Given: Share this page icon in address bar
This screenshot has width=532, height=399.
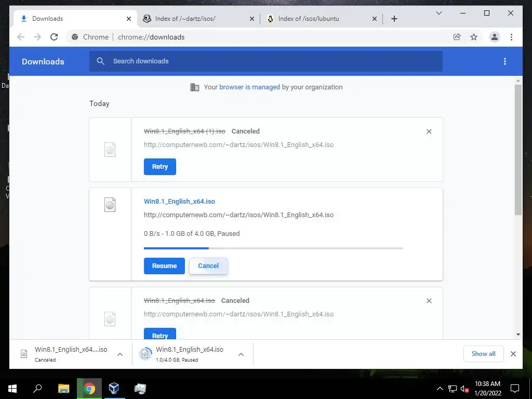Looking at the screenshot, I should coord(457,37).
